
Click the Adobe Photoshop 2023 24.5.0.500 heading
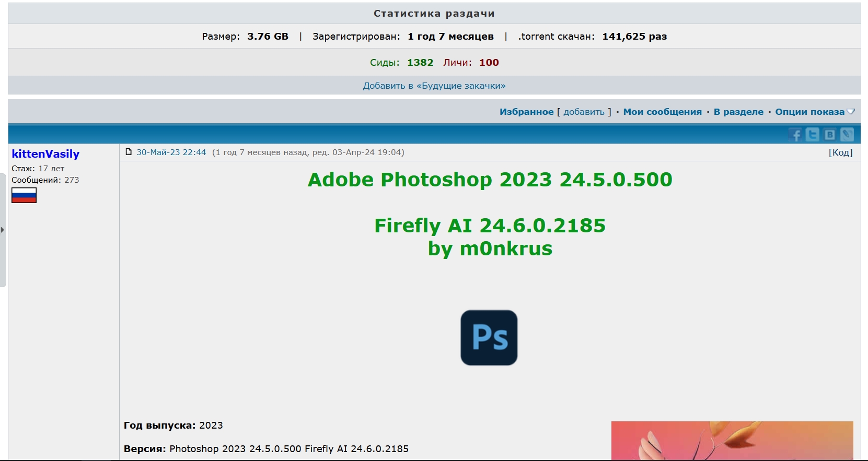[x=490, y=180]
